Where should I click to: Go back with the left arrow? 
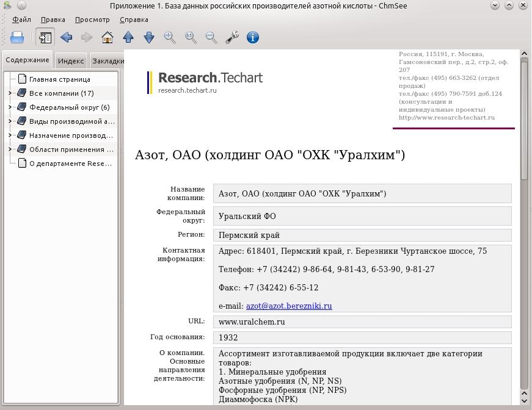pos(66,37)
